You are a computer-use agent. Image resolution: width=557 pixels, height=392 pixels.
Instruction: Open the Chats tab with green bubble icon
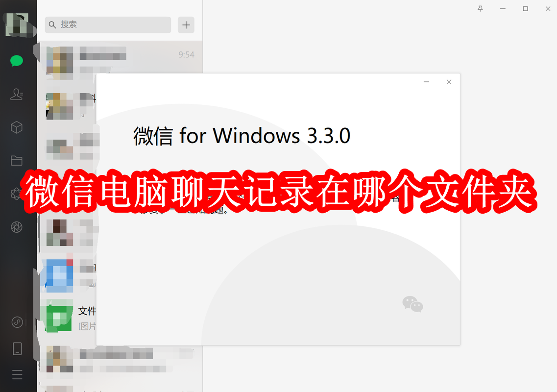click(17, 61)
